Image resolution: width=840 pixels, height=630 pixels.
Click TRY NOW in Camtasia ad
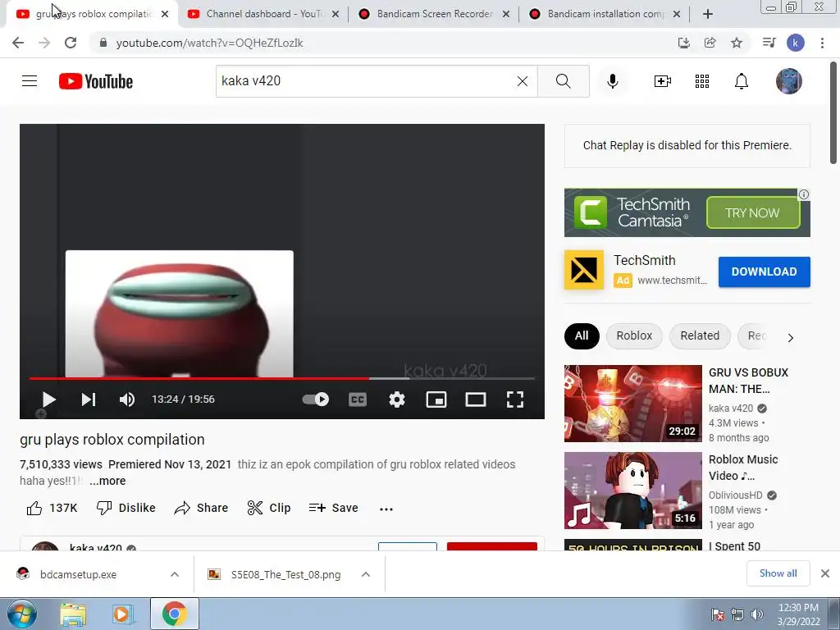click(x=753, y=212)
